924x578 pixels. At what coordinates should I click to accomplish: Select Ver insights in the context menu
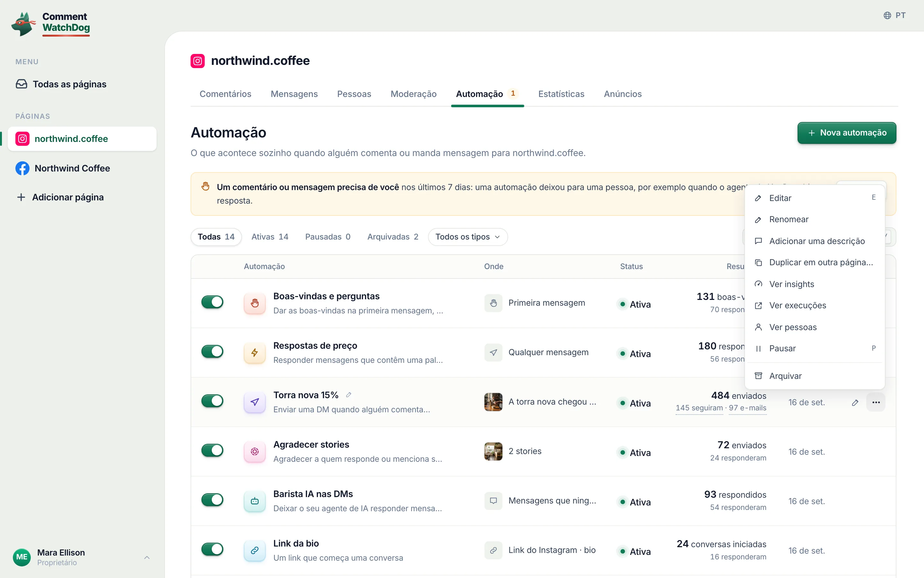point(815,284)
